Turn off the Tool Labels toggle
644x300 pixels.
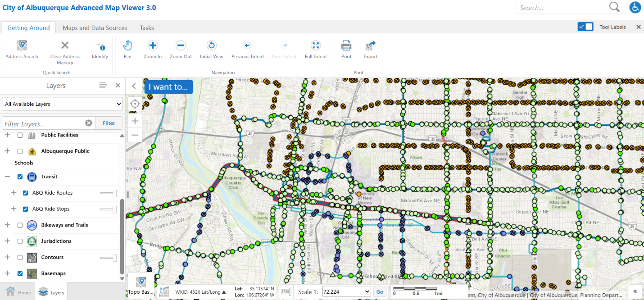click(585, 27)
